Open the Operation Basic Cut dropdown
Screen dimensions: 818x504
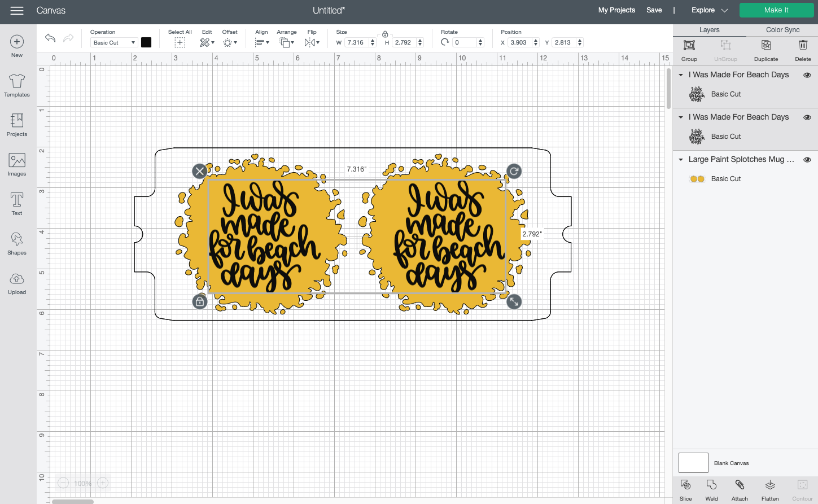[114, 42]
